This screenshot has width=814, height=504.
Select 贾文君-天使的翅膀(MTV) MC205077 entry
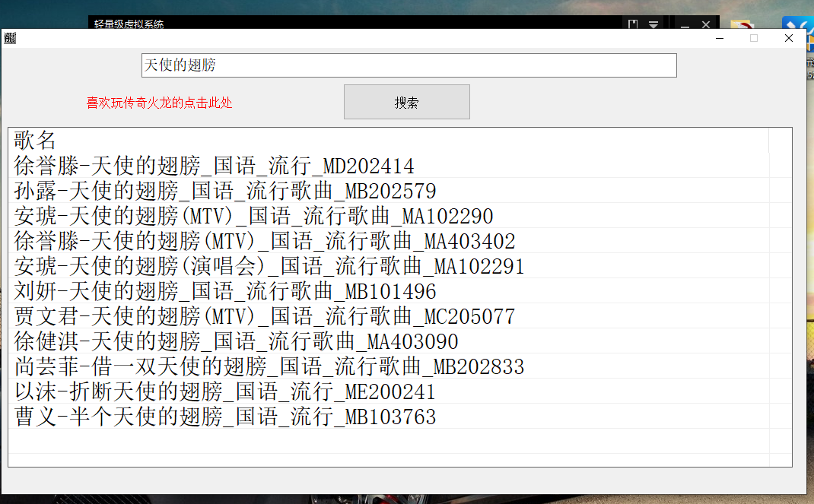[265, 316]
